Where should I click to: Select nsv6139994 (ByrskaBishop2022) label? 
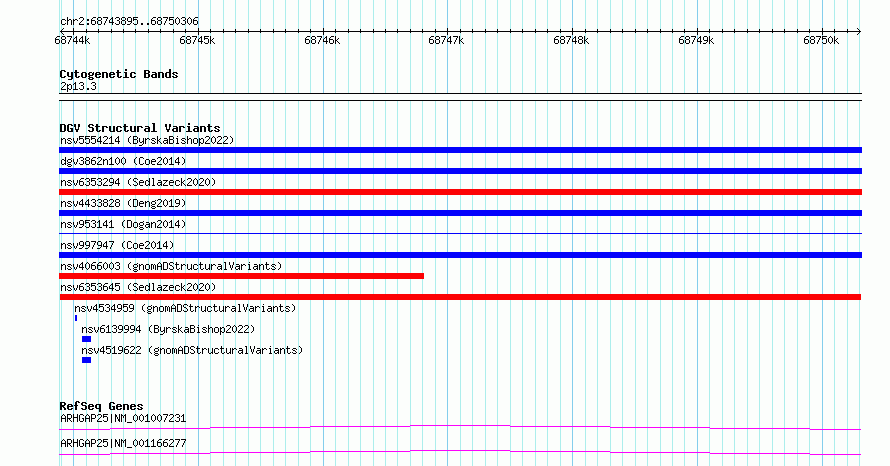click(168, 329)
